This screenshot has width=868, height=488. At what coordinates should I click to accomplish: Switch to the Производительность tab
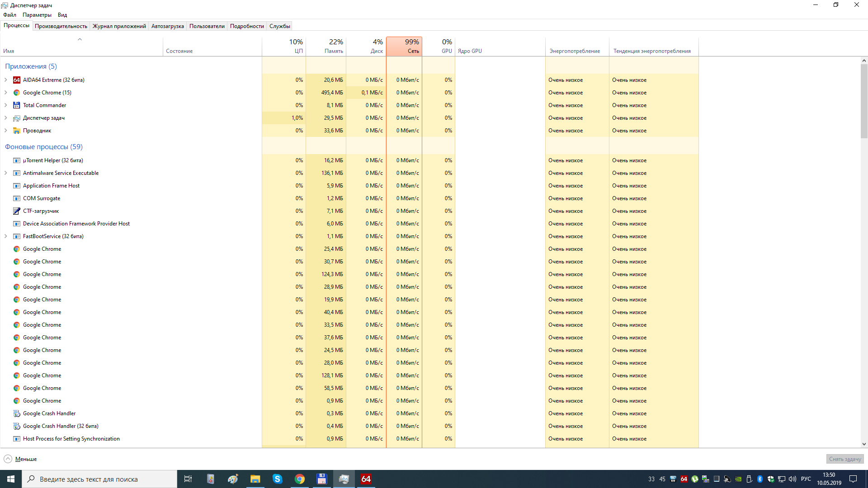(x=61, y=26)
